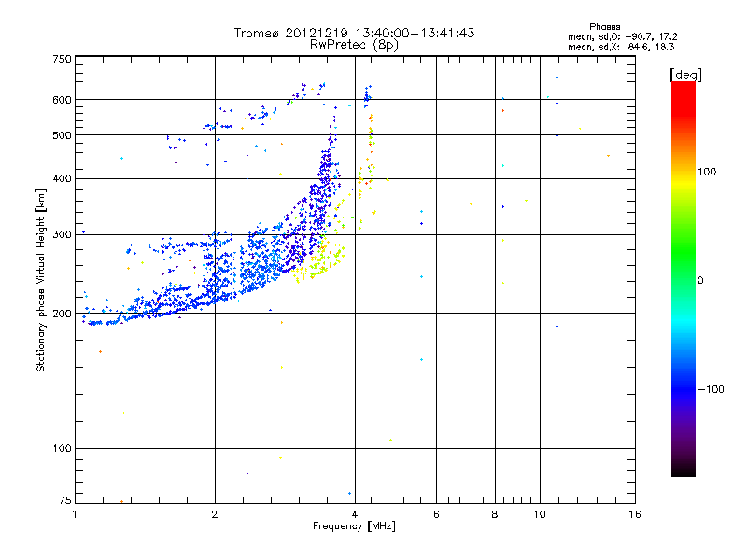The width and height of the screenshot is (747, 560).
Task: Click the x-axis label '8'
Action: (x=495, y=514)
